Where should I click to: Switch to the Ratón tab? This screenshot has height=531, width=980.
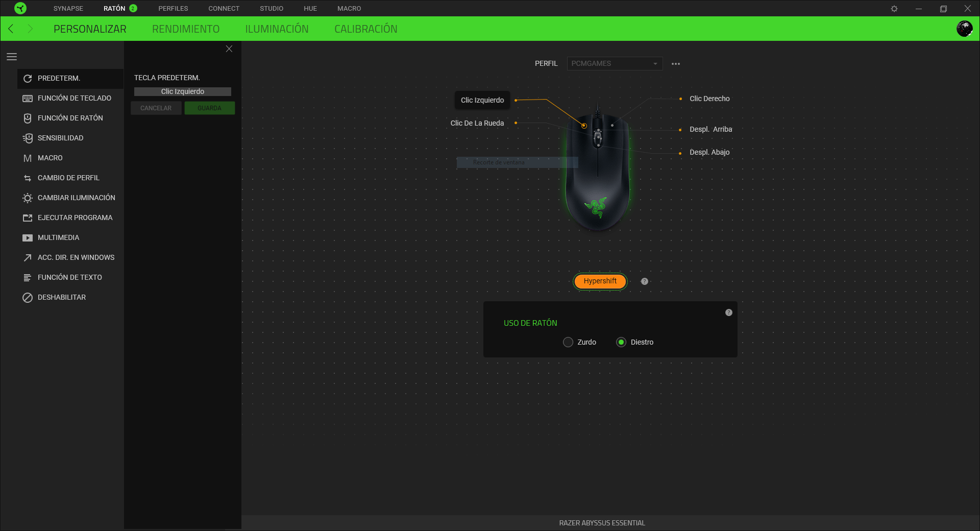[x=114, y=9]
